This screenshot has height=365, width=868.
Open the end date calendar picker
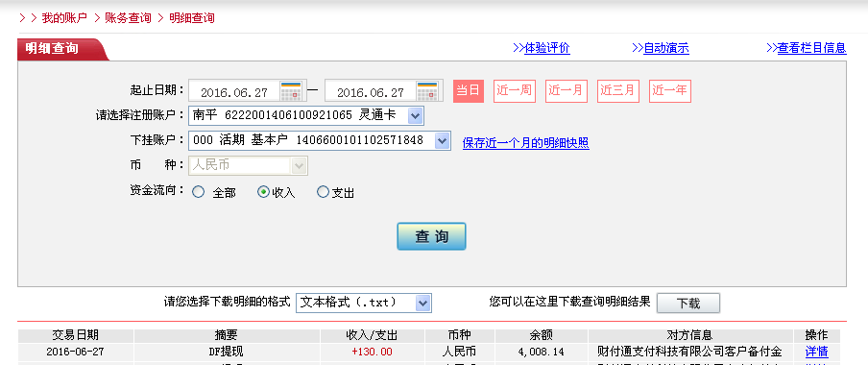427,91
